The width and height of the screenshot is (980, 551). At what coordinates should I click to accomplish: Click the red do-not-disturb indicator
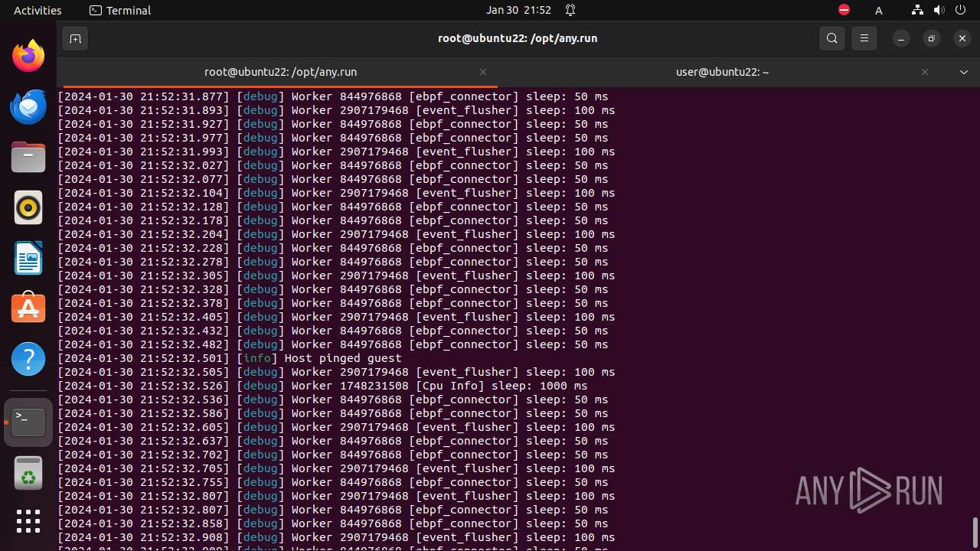pos(844,10)
